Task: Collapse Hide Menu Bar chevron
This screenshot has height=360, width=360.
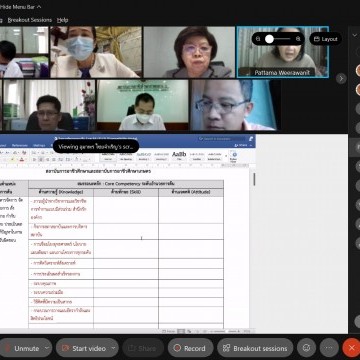Action: tap(39, 7)
